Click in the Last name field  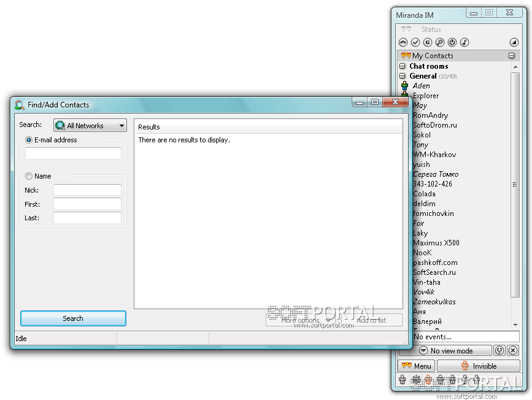click(87, 218)
